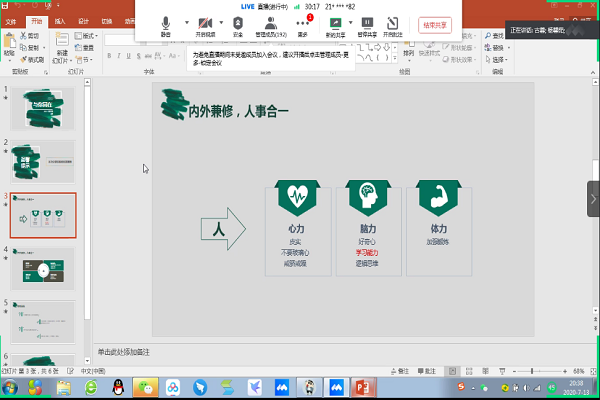The image size is (600, 400).
Task: Open the 版式 layout dropdown
Action: pyautogui.click(x=88, y=36)
